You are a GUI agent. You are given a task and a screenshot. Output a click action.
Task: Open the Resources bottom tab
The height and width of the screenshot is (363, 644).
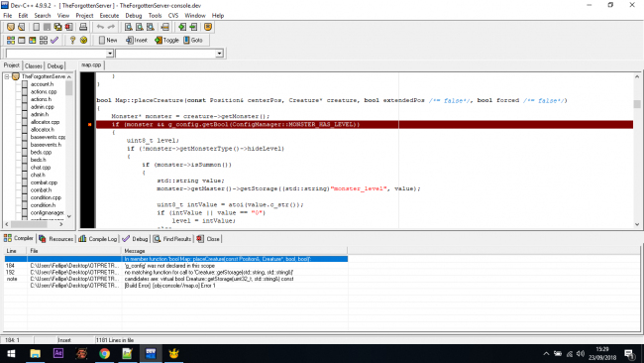pos(55,239)
